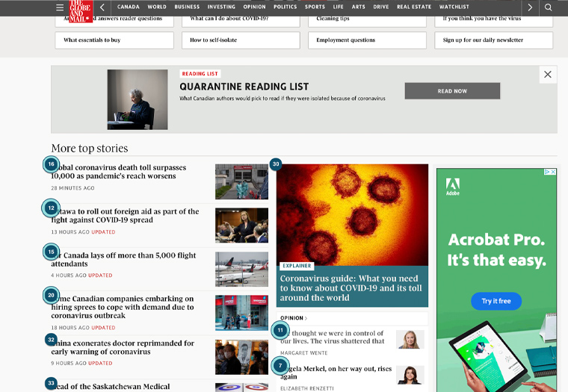Click 'What can I do about COVID-19?' box
This screenshot has width=568, height=392.
pyautogui.click(x=241, y=20)
